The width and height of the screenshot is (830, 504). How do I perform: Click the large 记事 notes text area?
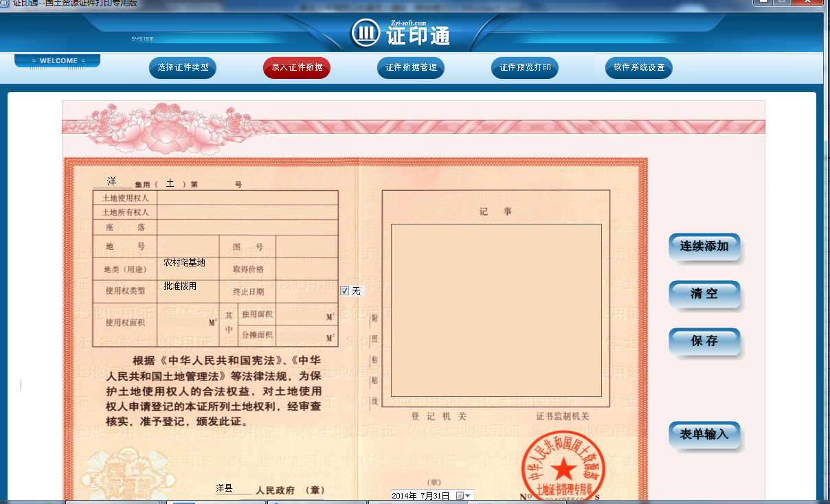point(496,310)
